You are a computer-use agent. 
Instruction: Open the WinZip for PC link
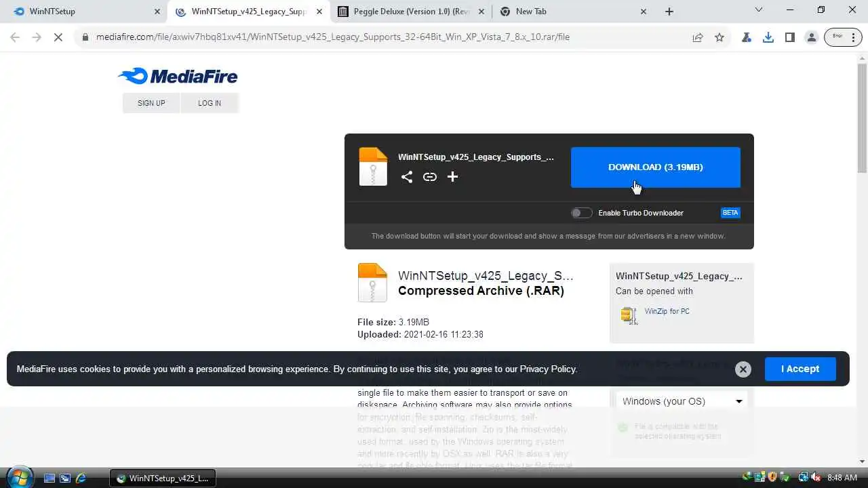click(x=667, y=311)
